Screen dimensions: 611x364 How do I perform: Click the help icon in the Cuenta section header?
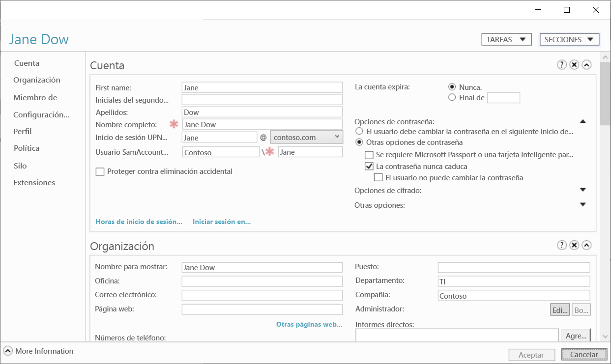pos(562,64)
